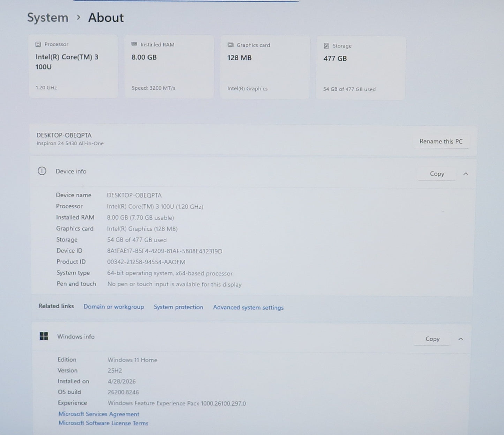Image resolution: width=504 pixels, height=435 pixels.
Task: Copy the Device info details
Action: coord(437,174)
